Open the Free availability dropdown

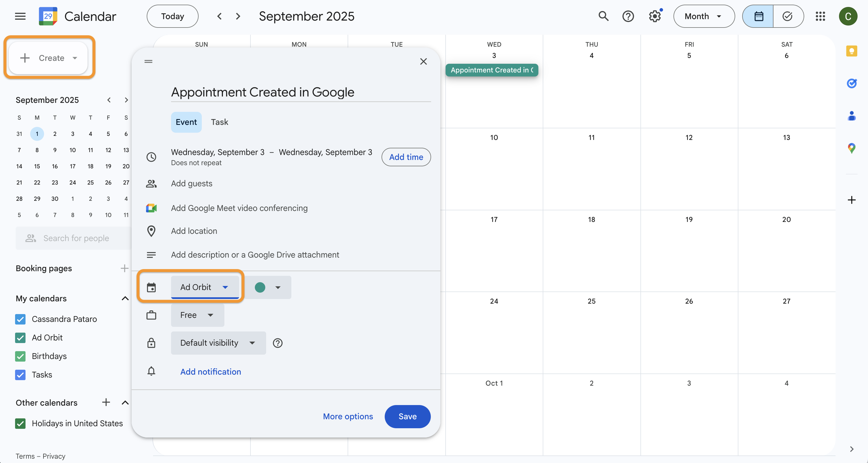[197, 315]
